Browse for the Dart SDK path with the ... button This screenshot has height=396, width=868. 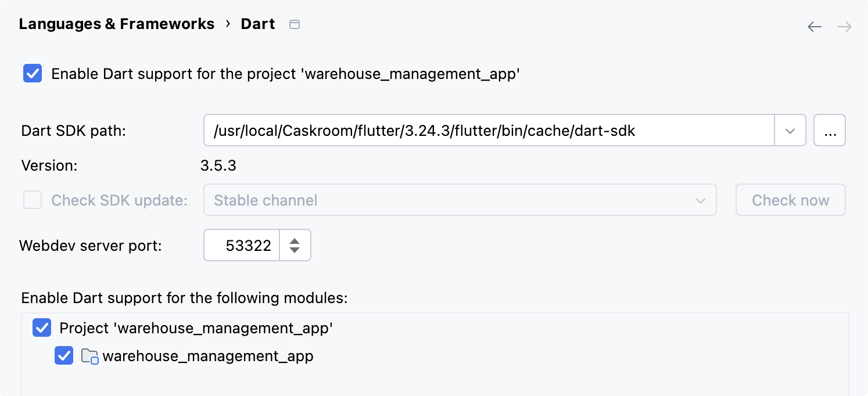pyautogui.click(x=830, y=131)
